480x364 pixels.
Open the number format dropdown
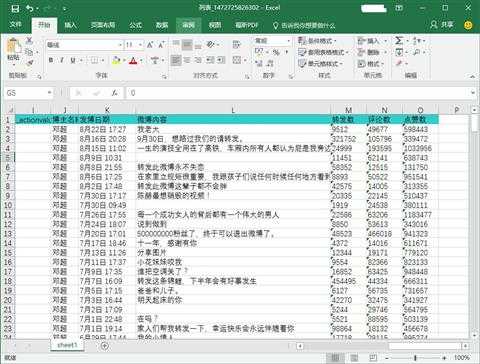pos(289,41)
